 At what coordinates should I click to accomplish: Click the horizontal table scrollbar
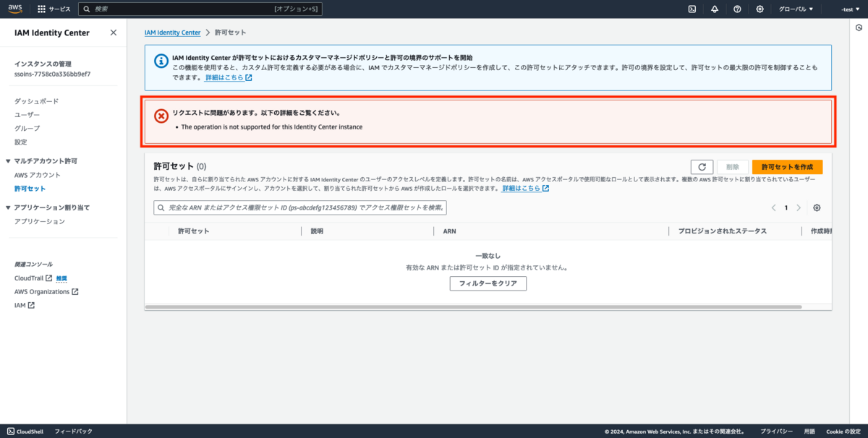coord(473,306)
